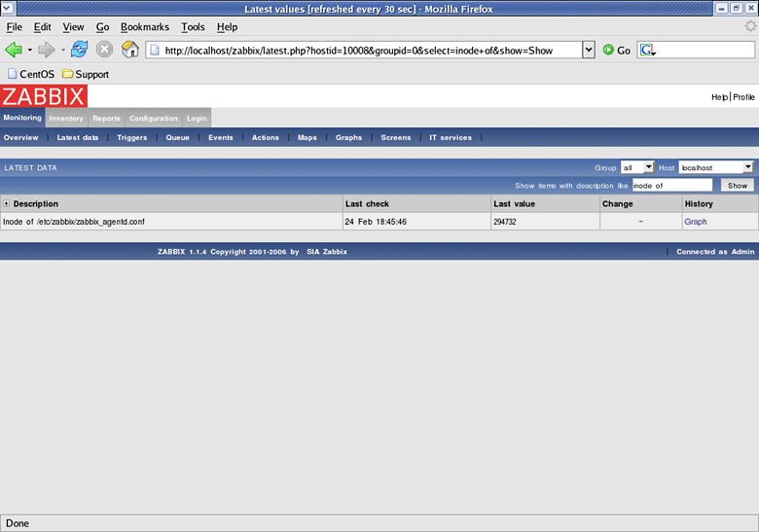Screen dimensions: 759x532
Task: Click the Reload page icon
Action: tap(79, 50)
